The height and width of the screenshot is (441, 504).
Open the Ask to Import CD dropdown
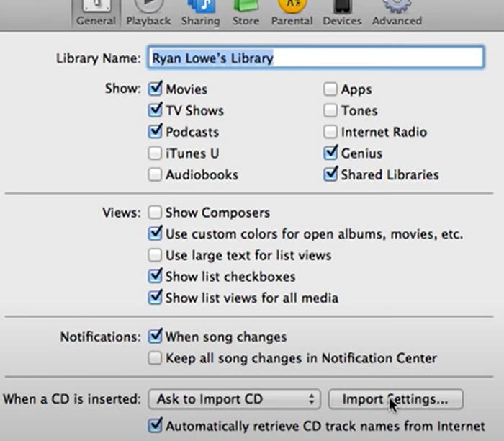(x=234, y=399)
